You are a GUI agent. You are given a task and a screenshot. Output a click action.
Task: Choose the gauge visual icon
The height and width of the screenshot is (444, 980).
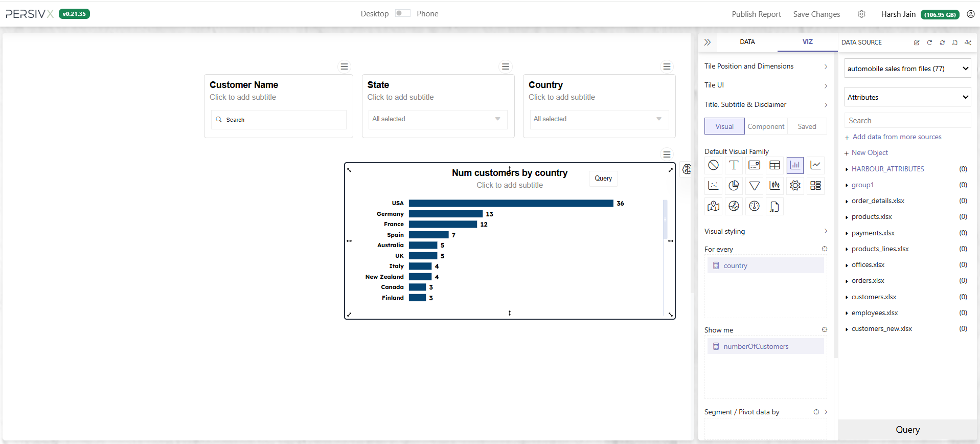[754, 206]
